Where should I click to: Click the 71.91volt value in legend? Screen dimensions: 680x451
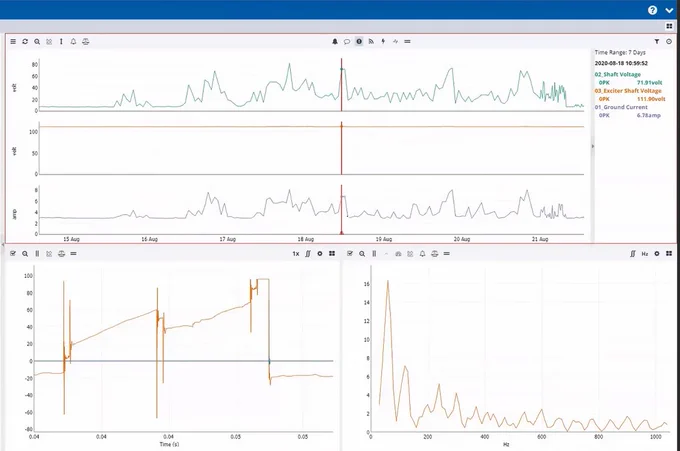649,82
